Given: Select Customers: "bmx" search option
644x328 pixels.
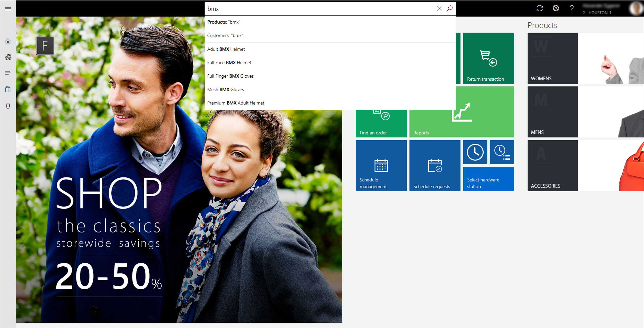Looking at the screenshot, I should click(x=226, y=36).
